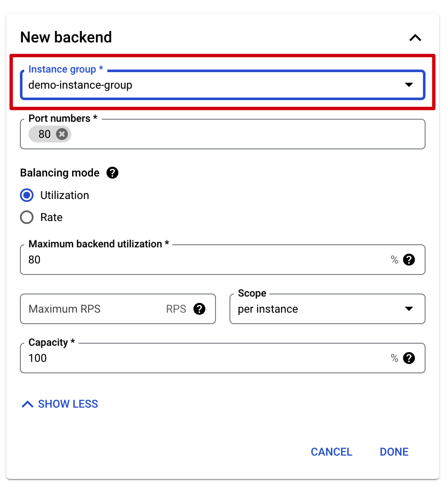Open Balancing mode help tooltip icon
Screen dimensions: 448x487
112,173
